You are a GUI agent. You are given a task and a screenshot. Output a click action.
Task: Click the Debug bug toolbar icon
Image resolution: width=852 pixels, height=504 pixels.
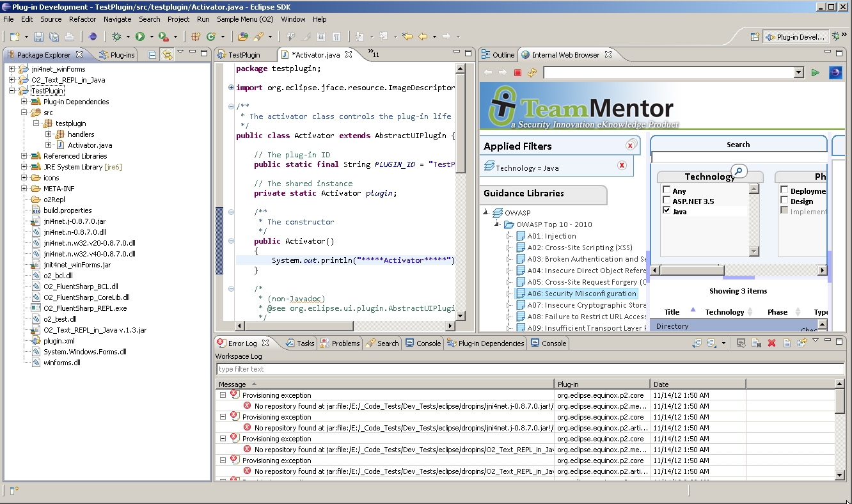(116, 36)
